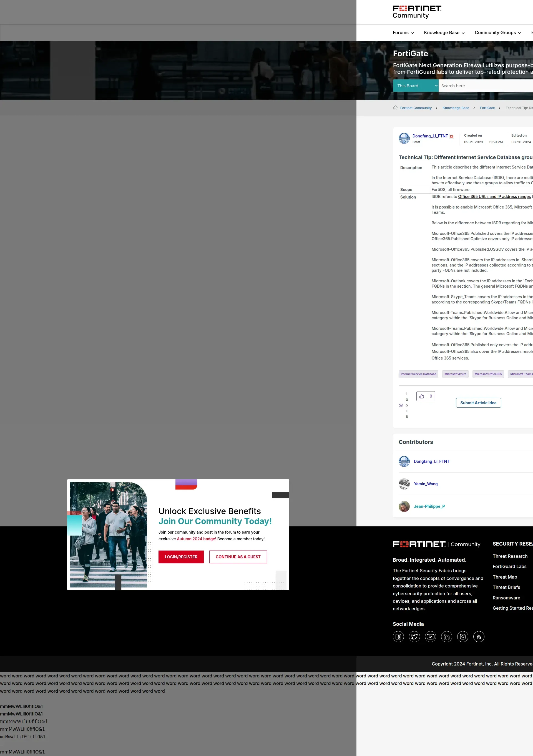Click the Instagram icon in footer

[462, 636]
